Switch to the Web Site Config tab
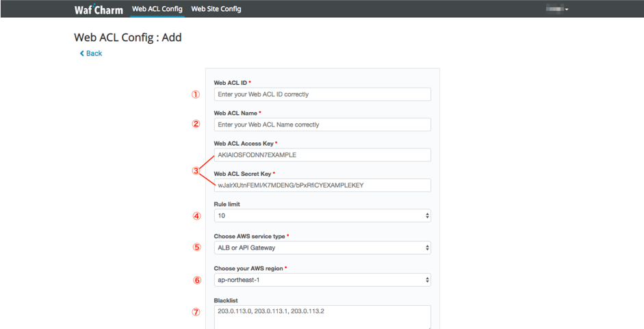 [216, 9]
